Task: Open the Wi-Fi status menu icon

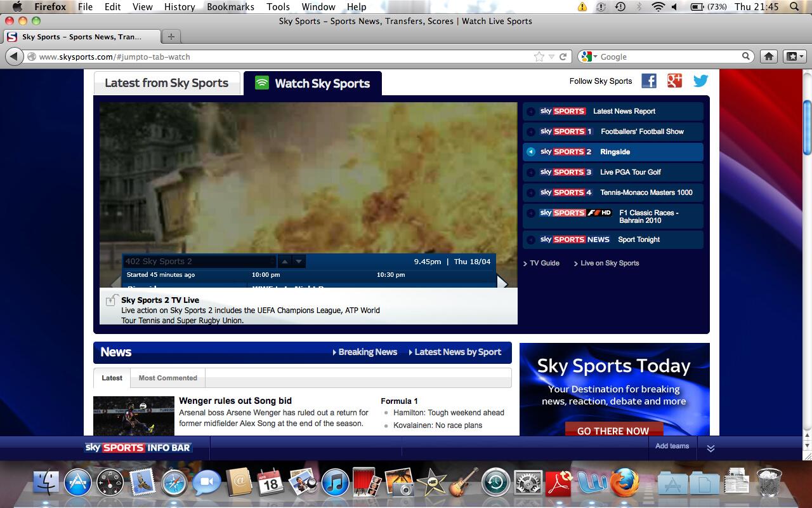Action: click(x=657, y=7)
